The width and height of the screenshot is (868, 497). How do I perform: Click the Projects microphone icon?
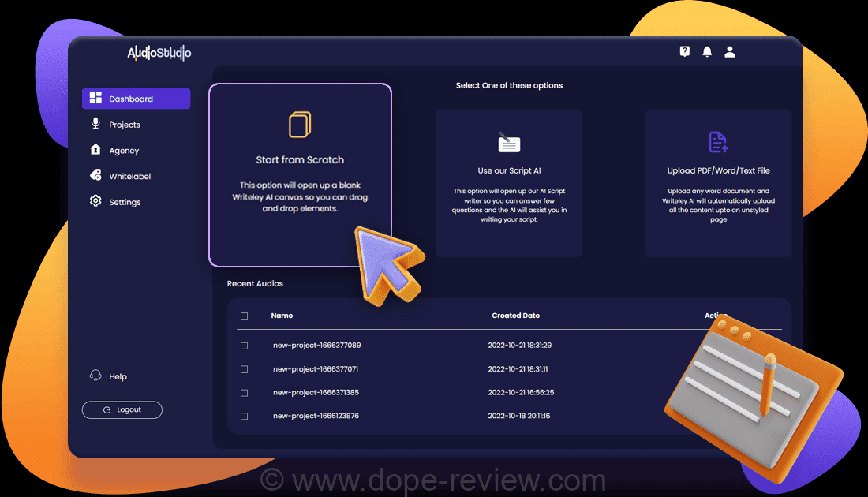click(x=95, y=124)
